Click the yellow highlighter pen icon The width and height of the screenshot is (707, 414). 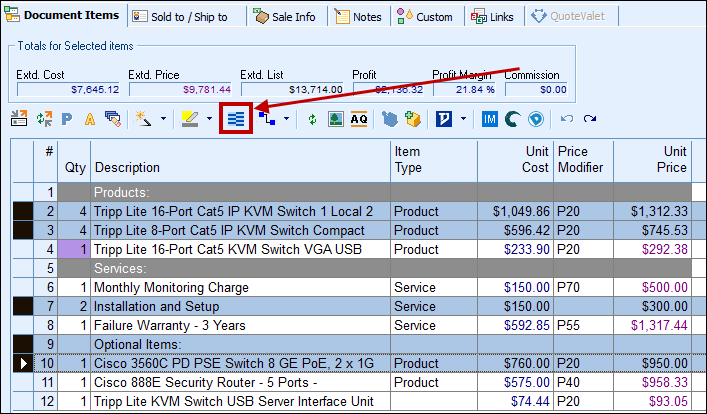click(190, 119)
